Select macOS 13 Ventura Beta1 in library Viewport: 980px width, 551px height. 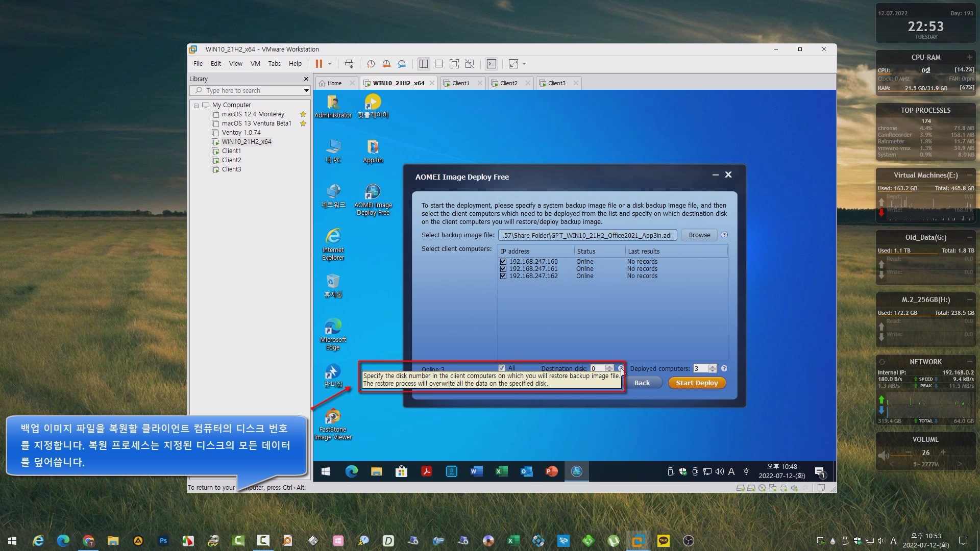[256, 123]
